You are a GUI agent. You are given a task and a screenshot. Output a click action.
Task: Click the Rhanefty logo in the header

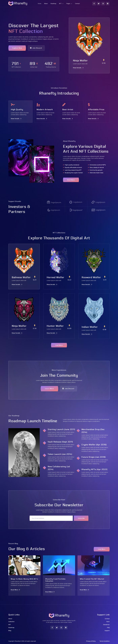tap(18, 4)
